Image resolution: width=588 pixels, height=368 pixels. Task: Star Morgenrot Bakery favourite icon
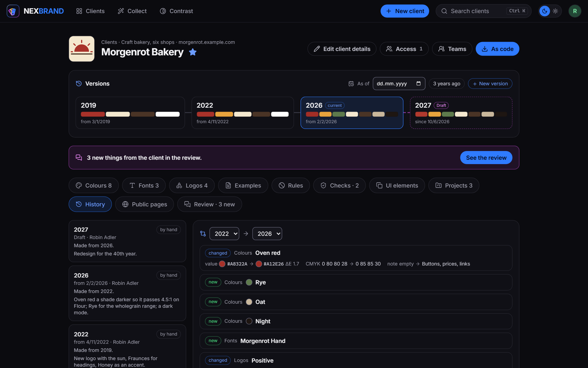click(x=193, y=52)
